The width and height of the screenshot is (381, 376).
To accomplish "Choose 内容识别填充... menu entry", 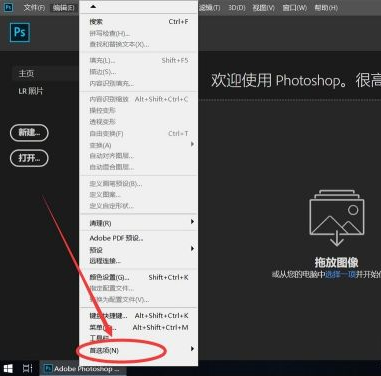I will coord(138,83).
